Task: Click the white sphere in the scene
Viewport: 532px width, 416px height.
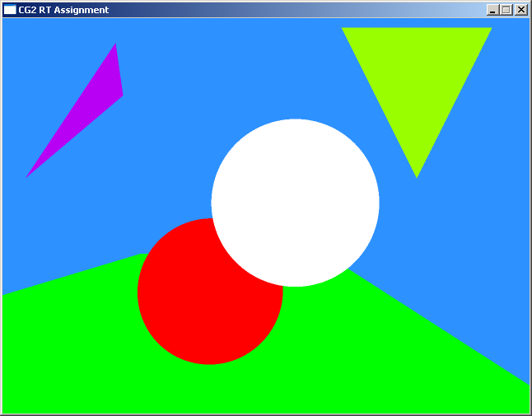Action: pyautogui.click(x=295, y=203)
